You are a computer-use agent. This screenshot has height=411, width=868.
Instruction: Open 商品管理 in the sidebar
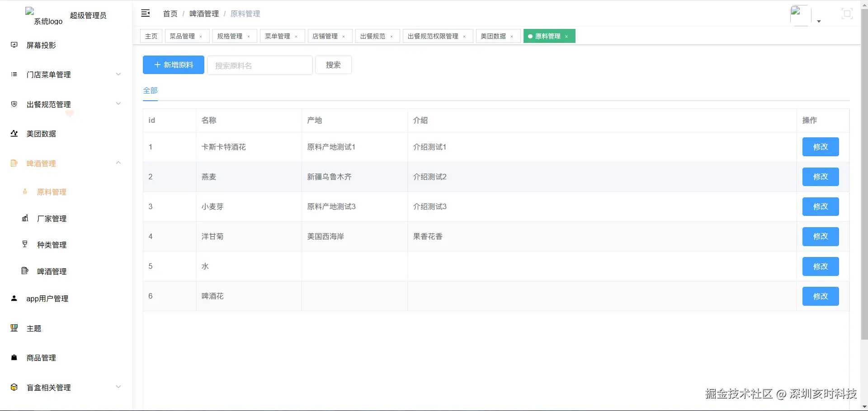click(41, 358)
